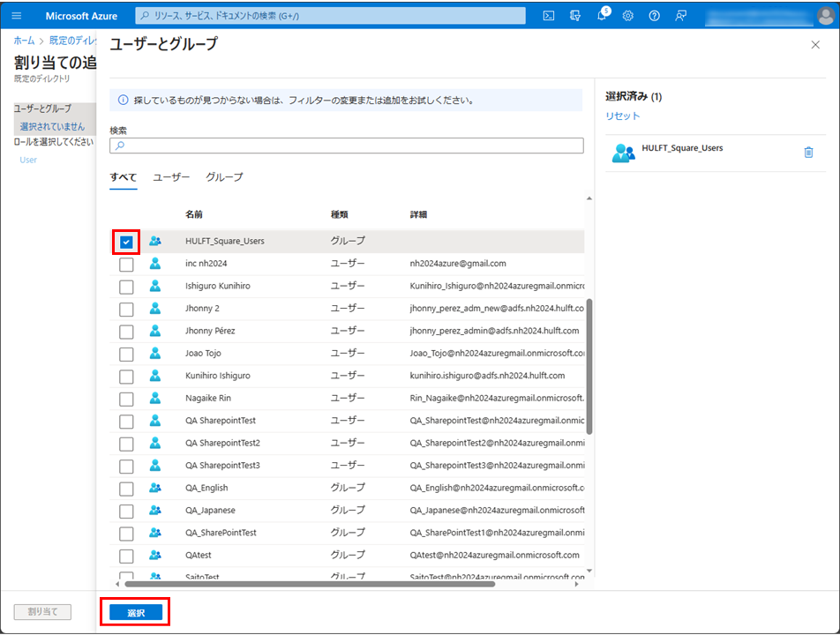This screenshot has width=840, height=635.
Task: Close the ユーザーとグループ panel
Action: pyautogui.click(x=814, y=44)
